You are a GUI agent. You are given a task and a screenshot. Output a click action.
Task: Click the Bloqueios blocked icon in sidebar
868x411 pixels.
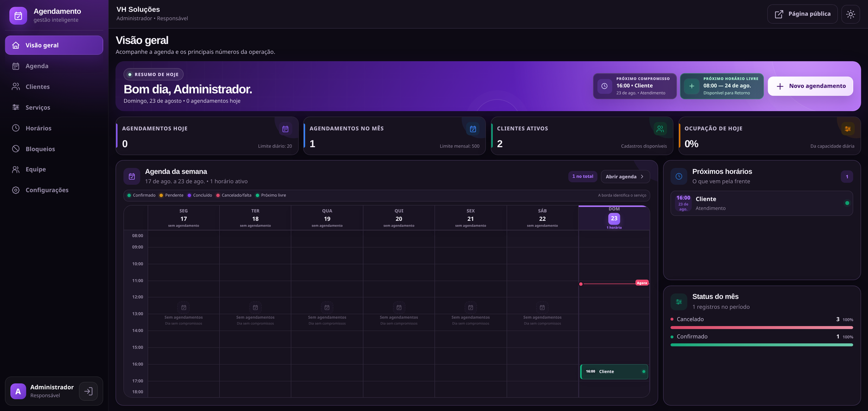16,149
